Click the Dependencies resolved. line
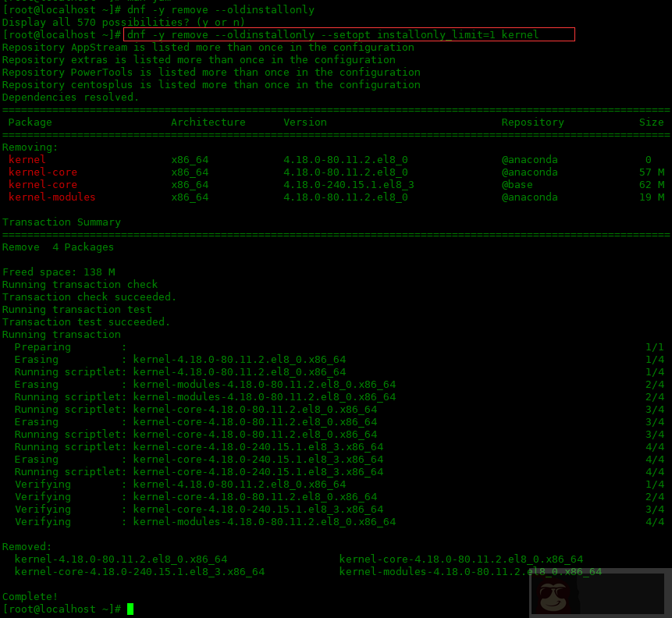This screenshot has width=672, height=618. tap(70, 98)
